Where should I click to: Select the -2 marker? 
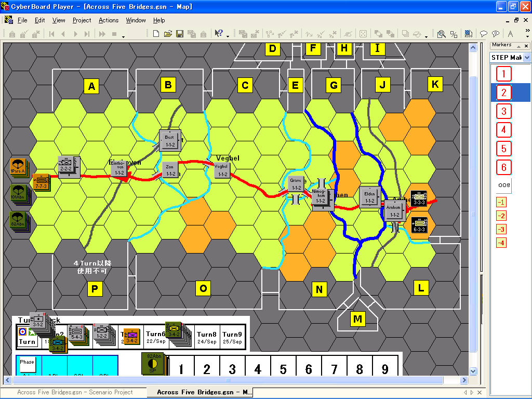coord(501,216)
